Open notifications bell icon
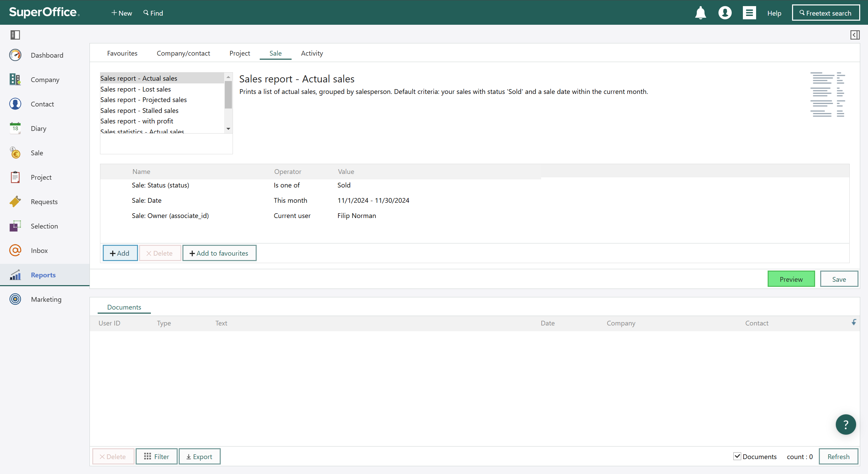Image resolution: width=868 pixels, height=474 pixels. pyautogui.click(x=701, y=13)
